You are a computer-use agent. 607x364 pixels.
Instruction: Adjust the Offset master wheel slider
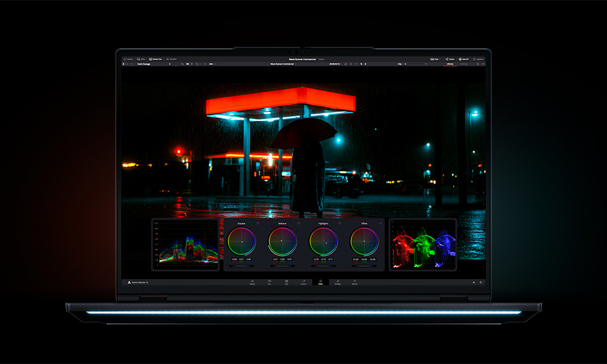click(x=364, y=266)
